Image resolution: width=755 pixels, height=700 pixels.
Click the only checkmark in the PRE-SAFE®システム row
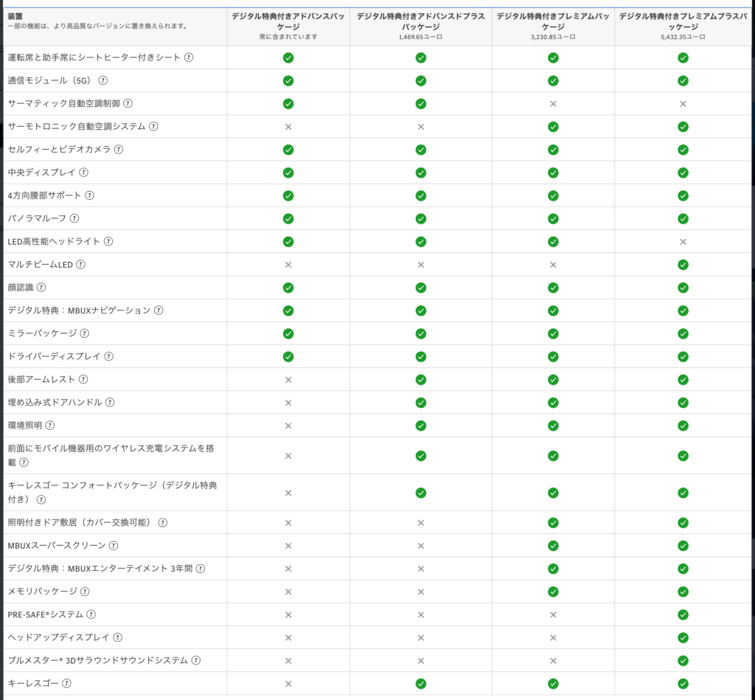pos(683,614)
